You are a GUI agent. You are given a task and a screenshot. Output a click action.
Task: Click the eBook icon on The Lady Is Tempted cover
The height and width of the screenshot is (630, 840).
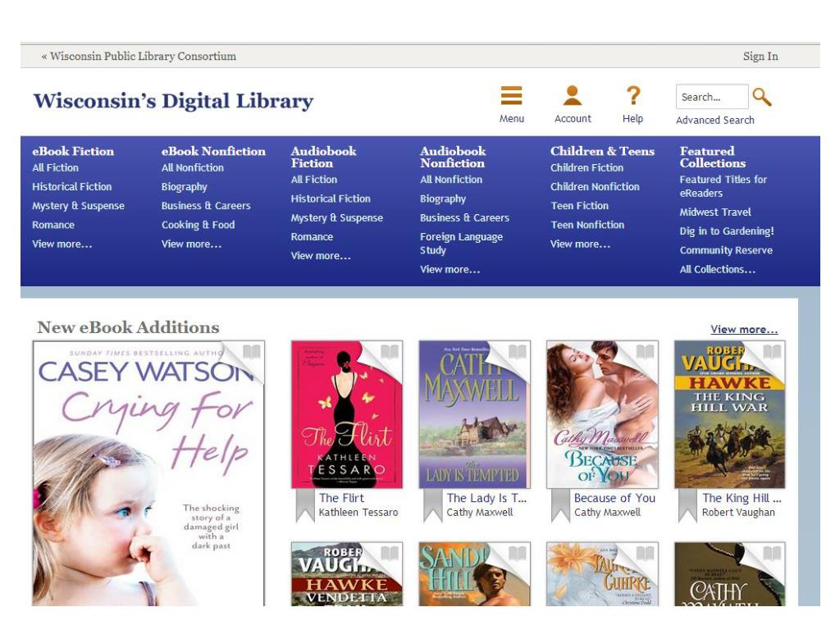[517, 352]
